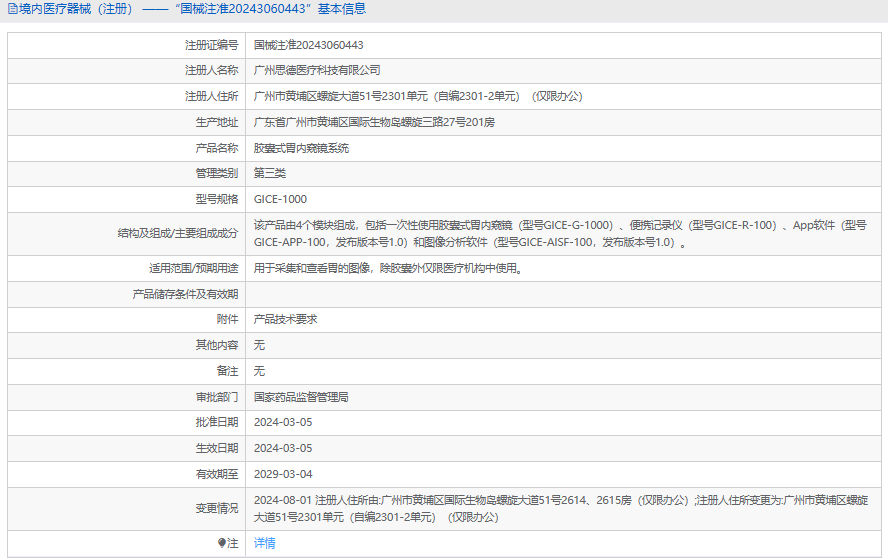
Task: Select product name 胶囊式胃内窥镜系统
Action: point(301,148)
